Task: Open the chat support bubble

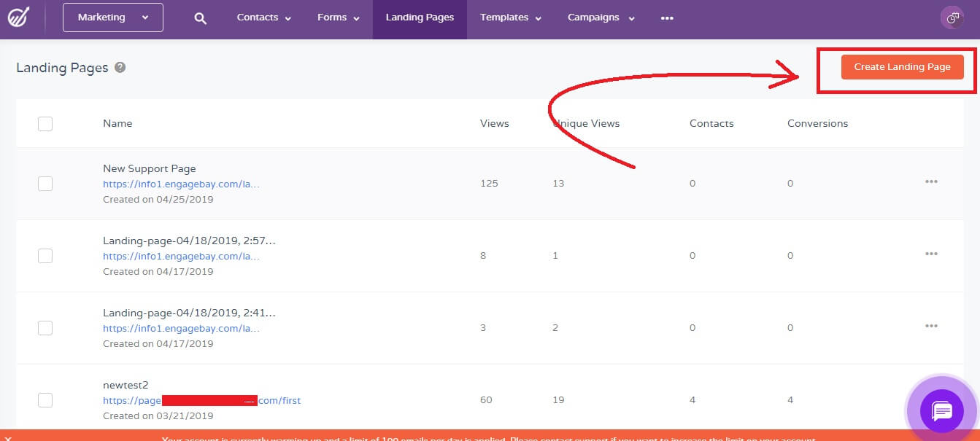Action: 941,410
